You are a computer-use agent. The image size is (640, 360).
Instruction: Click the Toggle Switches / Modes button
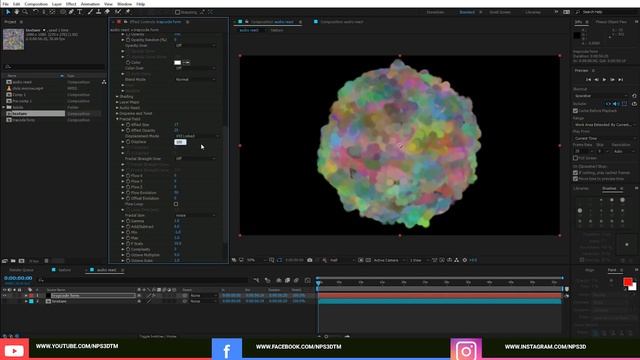158,336
